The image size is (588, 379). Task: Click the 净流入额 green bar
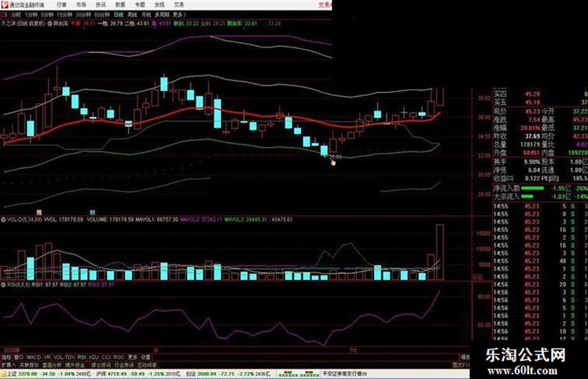[x=533, y=188]
